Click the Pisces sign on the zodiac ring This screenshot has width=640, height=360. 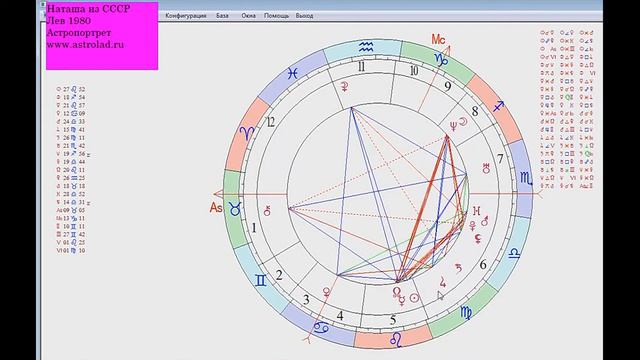pos(292,73)
